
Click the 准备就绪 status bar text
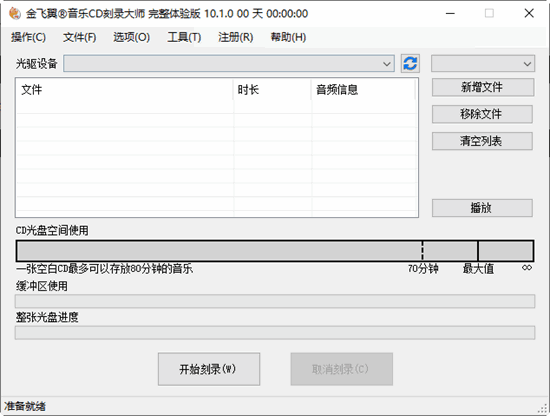[x=25, y=406]
